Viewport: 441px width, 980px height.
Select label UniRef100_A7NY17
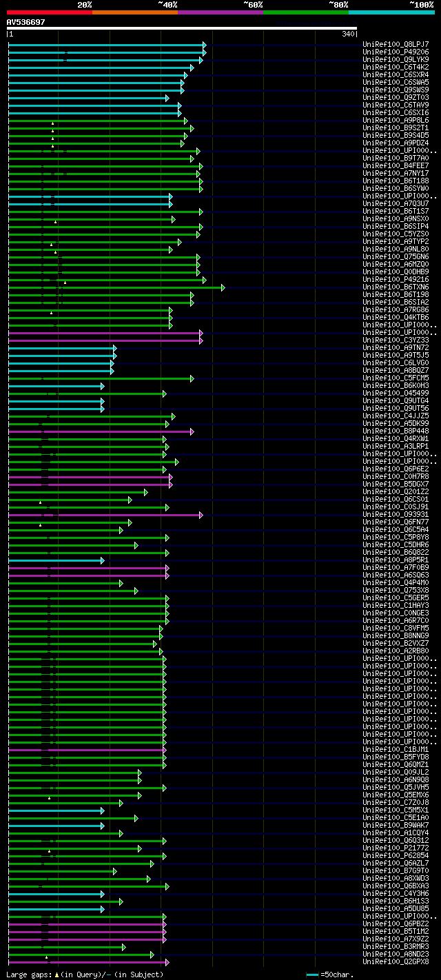[396, 173]
